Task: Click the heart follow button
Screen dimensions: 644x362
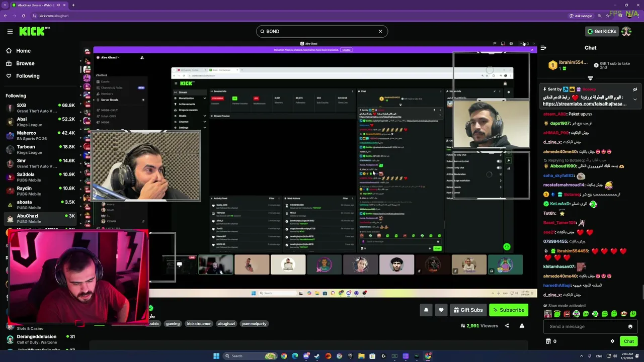Action: 441,310
